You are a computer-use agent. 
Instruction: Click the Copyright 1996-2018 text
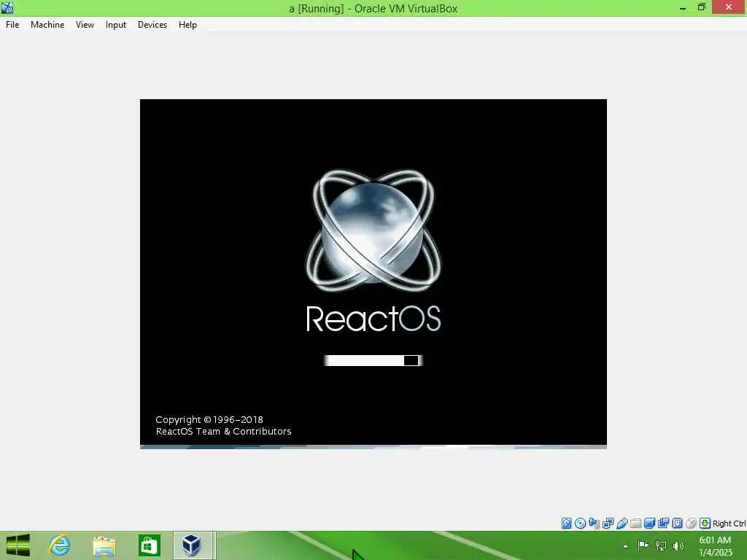[209, 419]
